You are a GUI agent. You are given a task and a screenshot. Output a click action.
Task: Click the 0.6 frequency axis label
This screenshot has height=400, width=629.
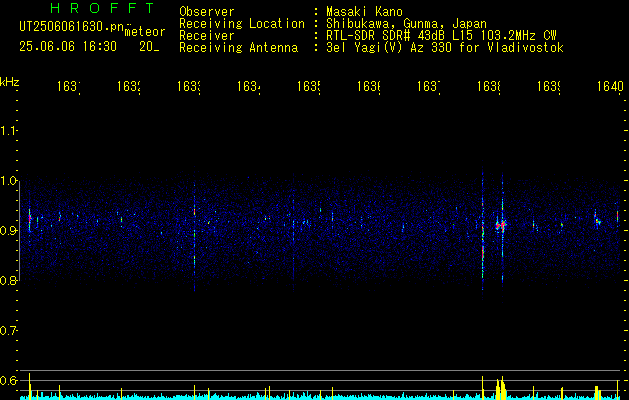(8, 380)
